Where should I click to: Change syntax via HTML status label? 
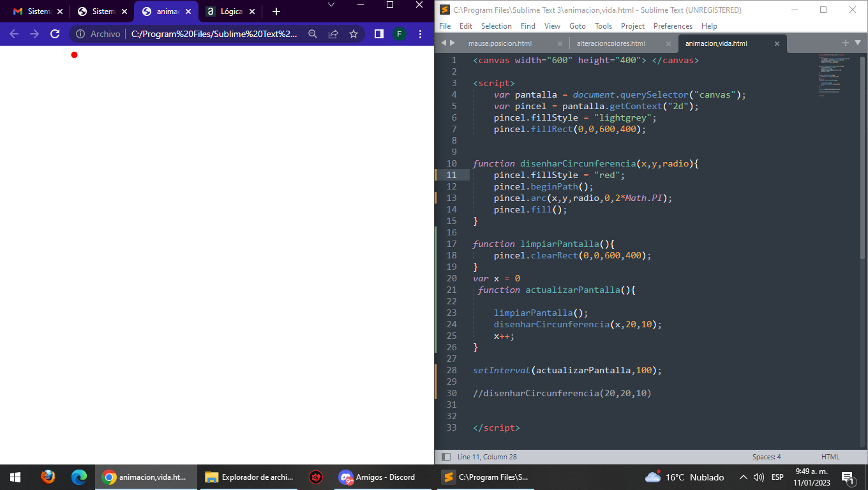coord(830,457)
